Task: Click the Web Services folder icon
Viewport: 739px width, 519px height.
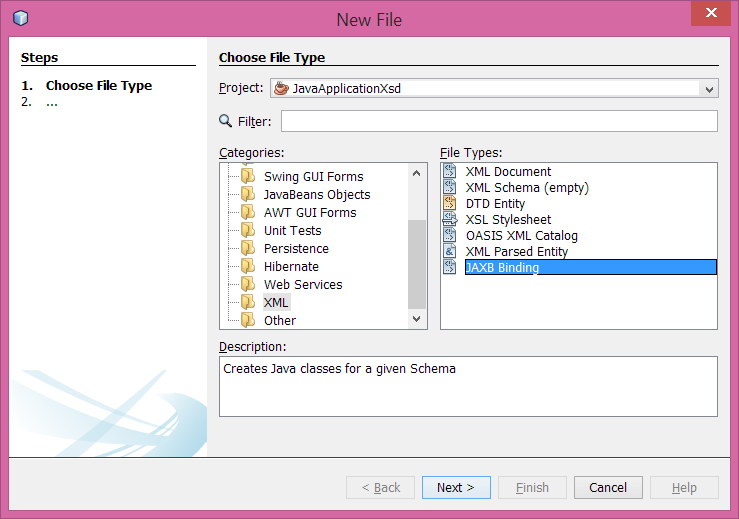Action: [x=248, y=284]
